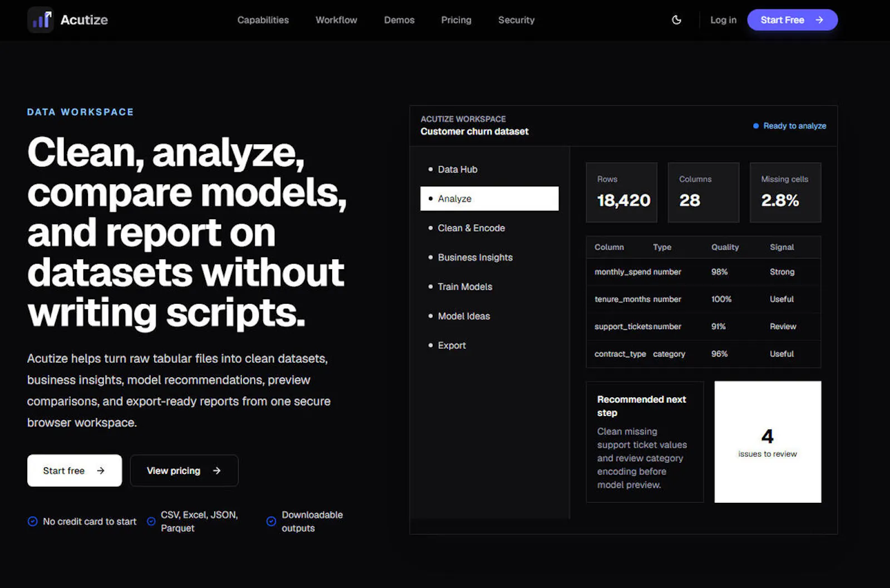The width and height of the screenshot is (890, 588).
Task: Click the contract_type column name
Action: tap(620, 354)
